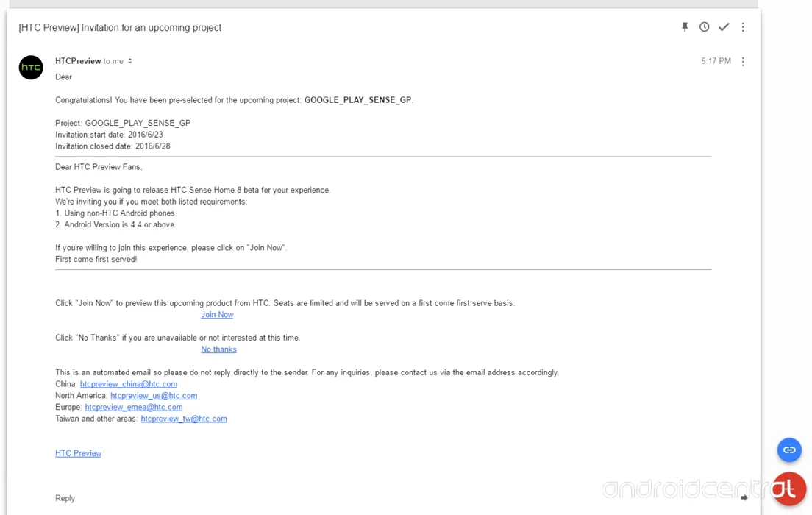
Task: Open conversation overflow menu in header
Action: pos(743,27)
